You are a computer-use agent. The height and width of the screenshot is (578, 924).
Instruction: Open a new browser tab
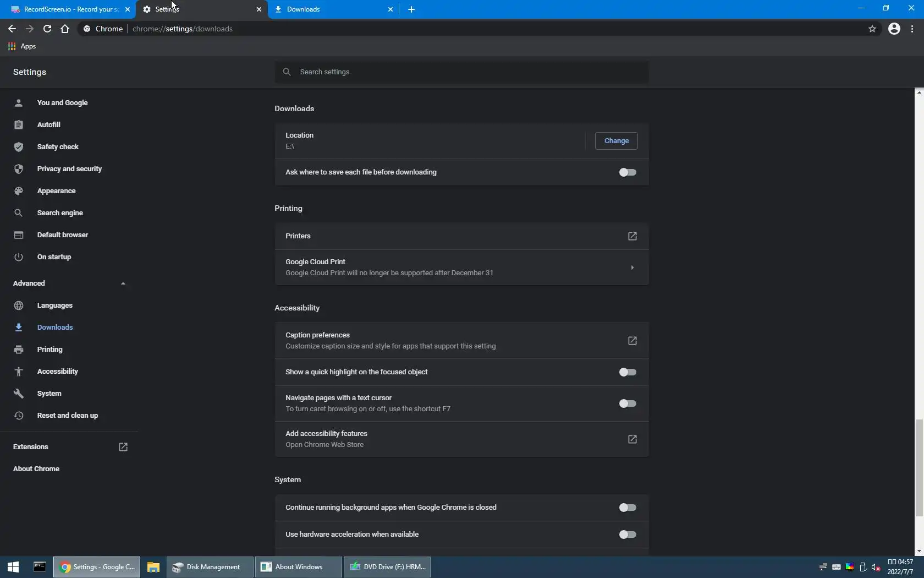411,9
